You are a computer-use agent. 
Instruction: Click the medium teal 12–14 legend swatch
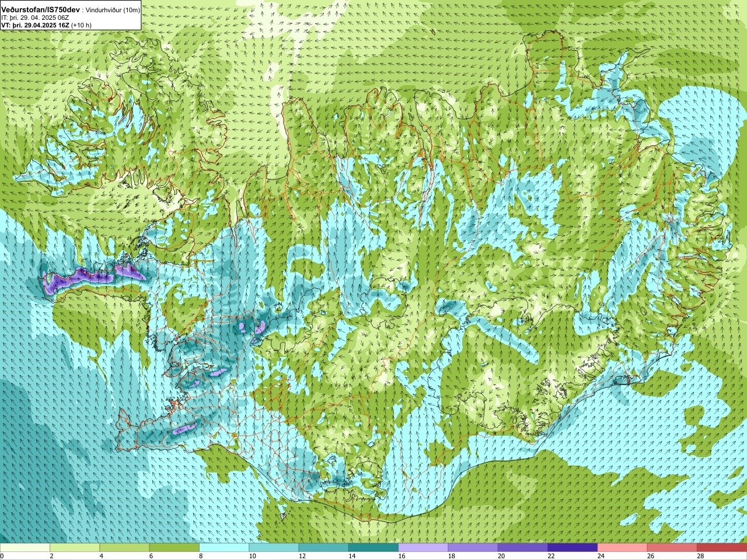click(x=323, y=548)
